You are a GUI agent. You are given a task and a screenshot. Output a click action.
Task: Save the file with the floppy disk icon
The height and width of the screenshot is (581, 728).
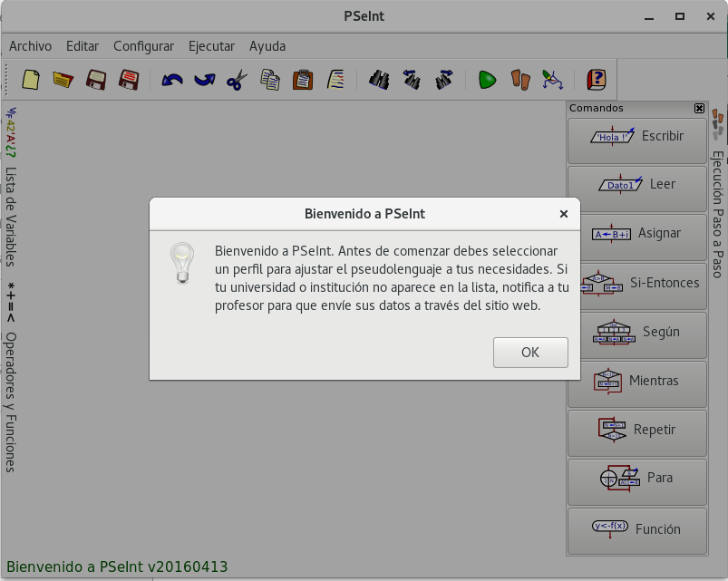[x=96, y=80]
